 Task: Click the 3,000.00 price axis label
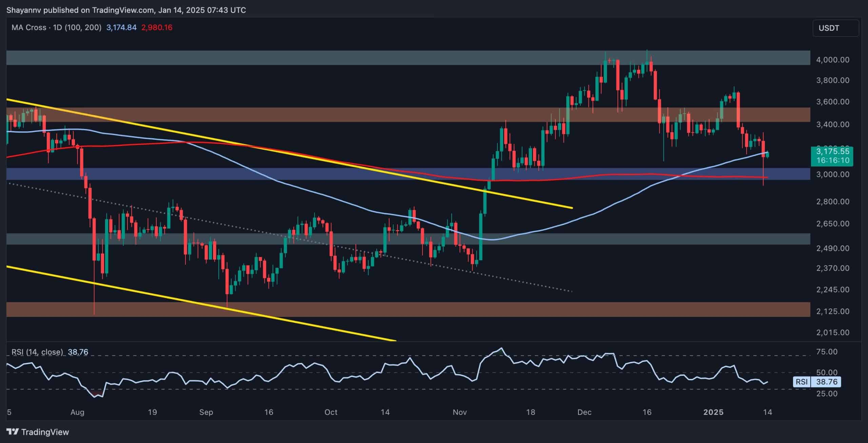pyautogui.click(x=832, y=174)
